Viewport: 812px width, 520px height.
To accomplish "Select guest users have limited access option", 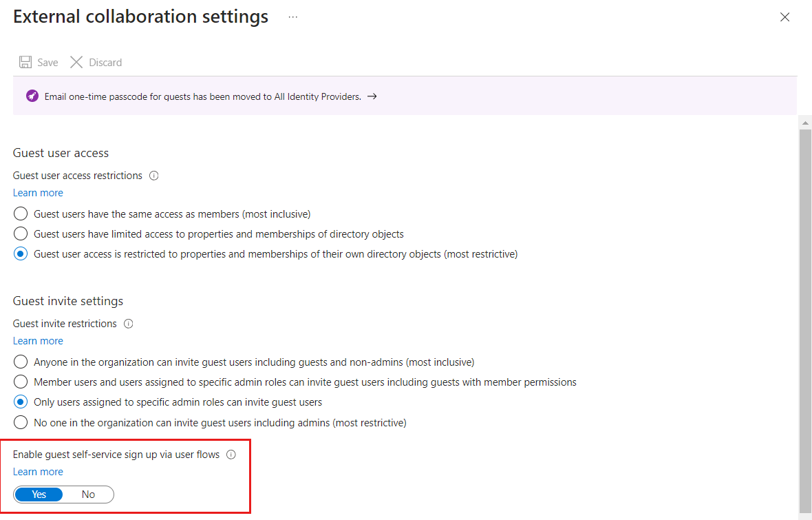I will point(21,233).
